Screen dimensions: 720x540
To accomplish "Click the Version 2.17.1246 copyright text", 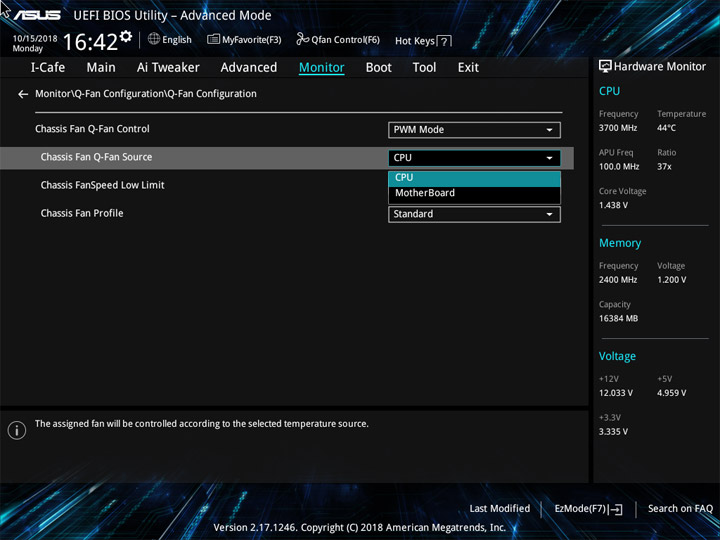I will pyautogui.click(x=360, y=528).
